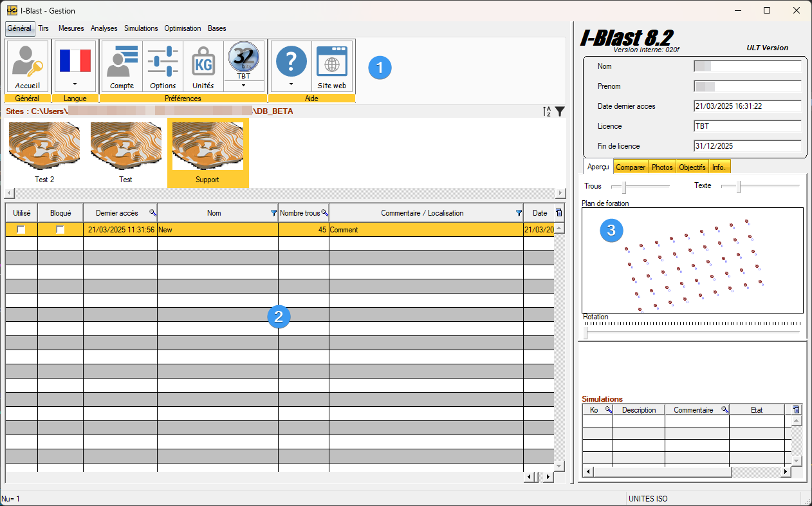The width and height of the screenshot is (812, 506).
Task: Click the search icon in Nombre trous header
Action: pos(324,212)
